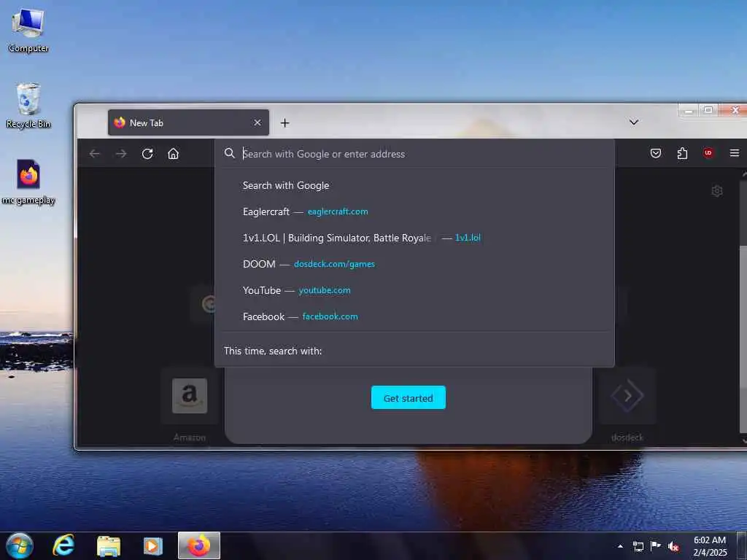747x560 pixels.
Task: Open the clock showing 6:02 AM
Action: point(710,545)
